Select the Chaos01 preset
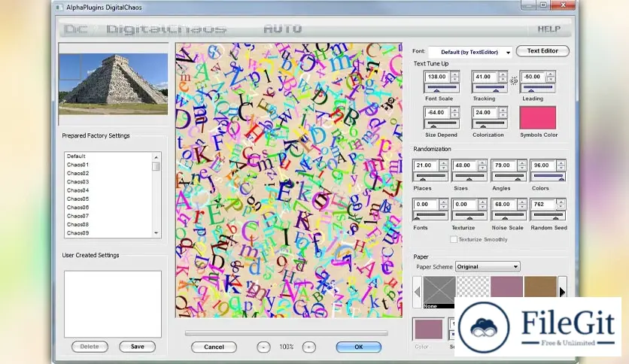This screenshot has height=364, width=629. click(108, 165)
